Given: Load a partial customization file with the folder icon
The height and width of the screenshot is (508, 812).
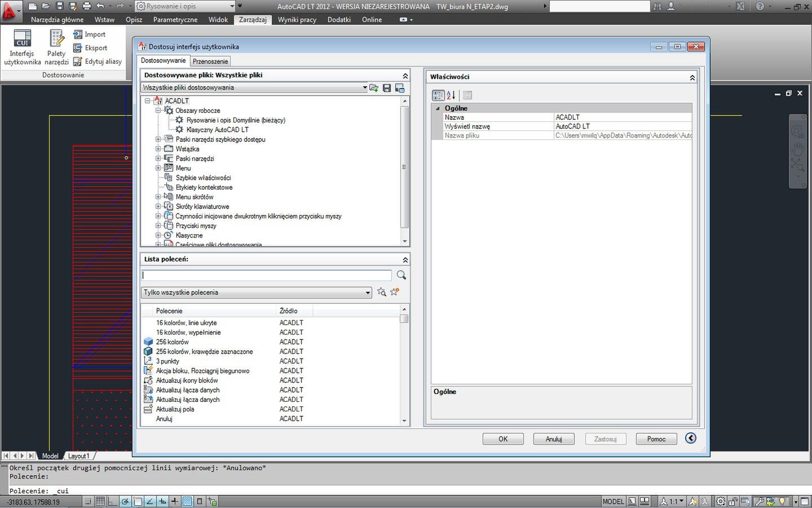Looking at the screenshot, I should (373, 88).
